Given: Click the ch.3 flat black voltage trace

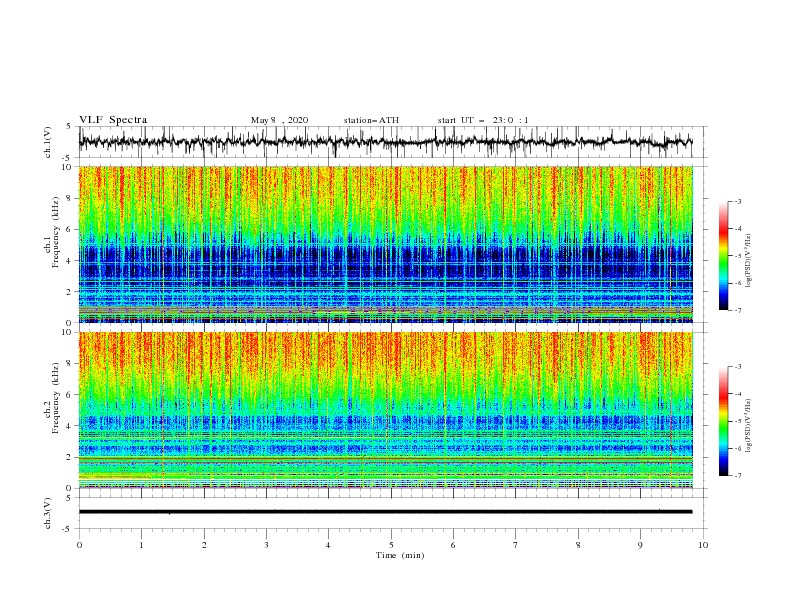Looking at the screenshot, I should click(x=385, y=512).
